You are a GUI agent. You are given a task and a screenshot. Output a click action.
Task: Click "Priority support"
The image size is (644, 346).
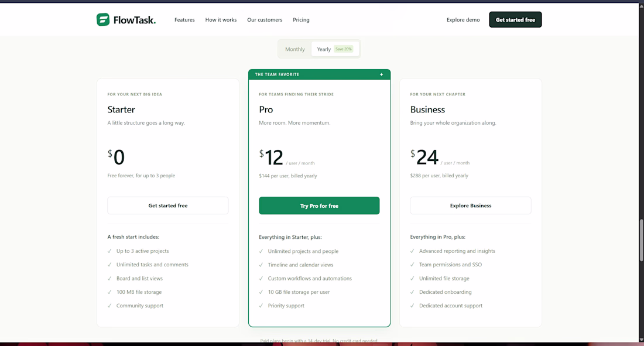click(x=286, y=306)
